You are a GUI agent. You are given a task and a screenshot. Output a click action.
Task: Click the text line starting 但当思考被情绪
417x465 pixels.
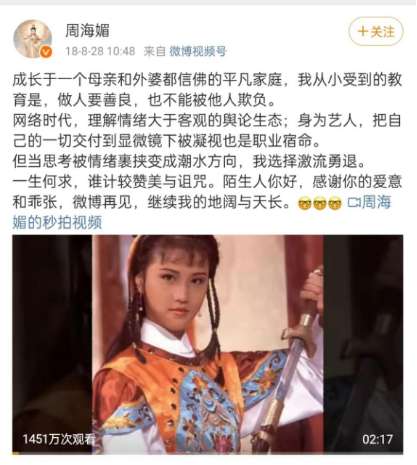click(189, 162)
